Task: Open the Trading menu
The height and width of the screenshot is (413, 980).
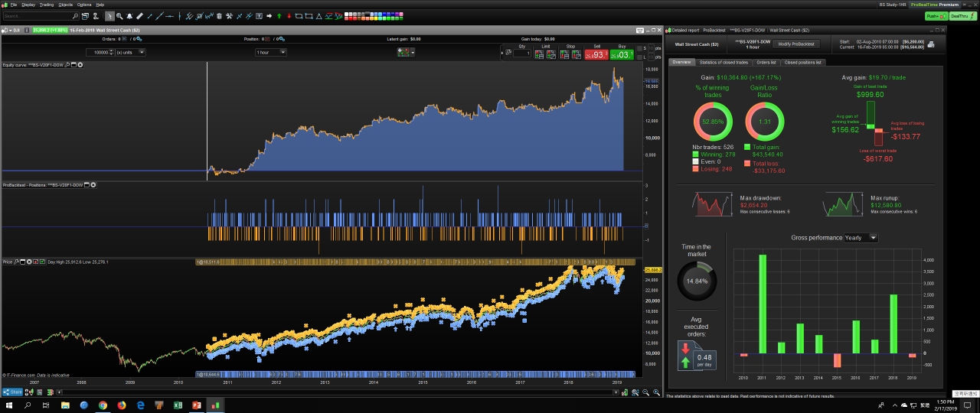Action: point(47,5)
